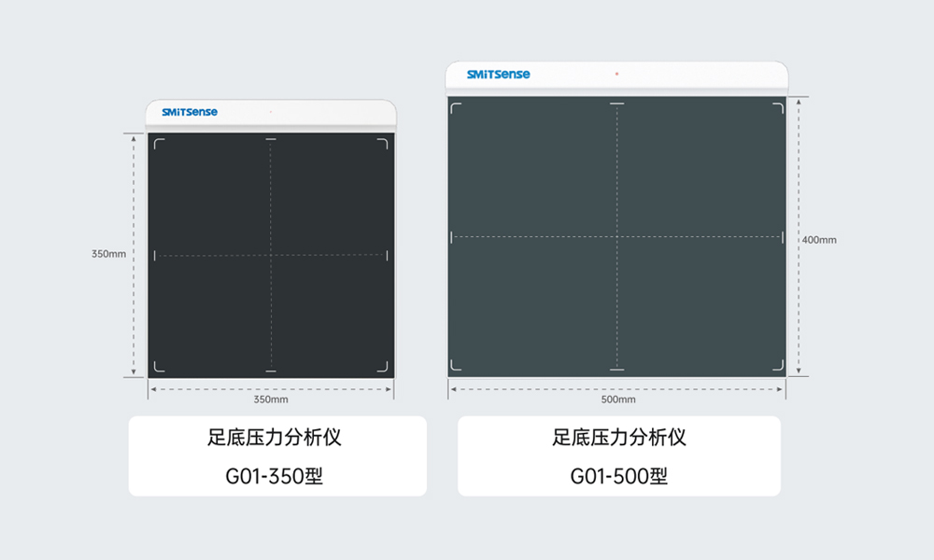Click the crosshair center of the left sensor pad
The width and height of the screenshot is (934, 560).
click(271, 255)
